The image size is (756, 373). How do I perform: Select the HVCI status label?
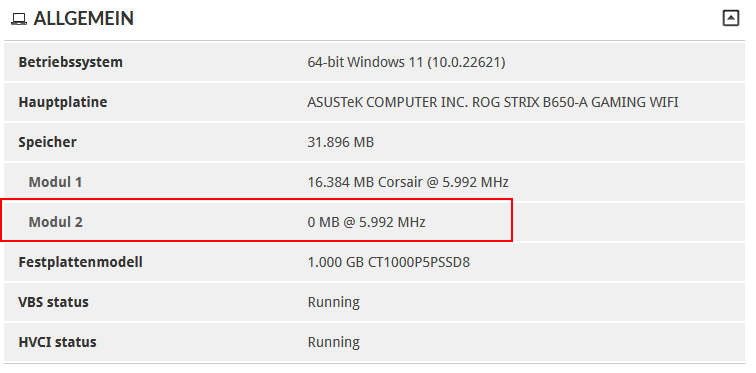point(57,342)
